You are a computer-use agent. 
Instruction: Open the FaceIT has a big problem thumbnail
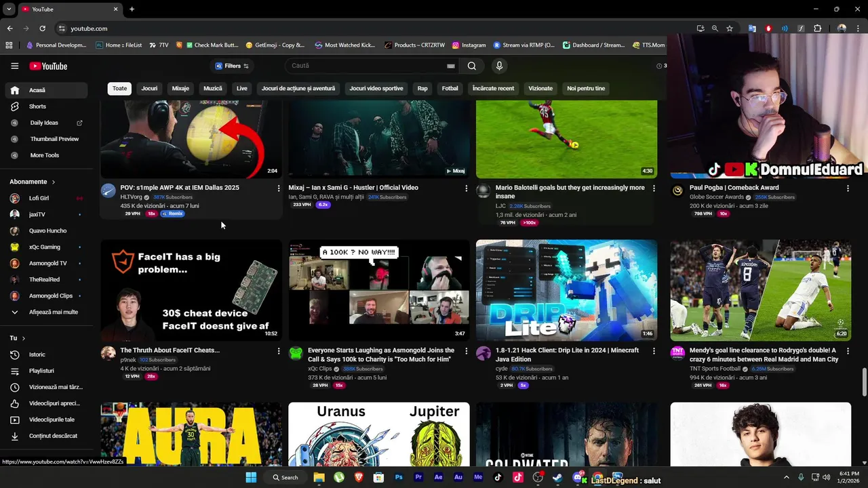191,289
